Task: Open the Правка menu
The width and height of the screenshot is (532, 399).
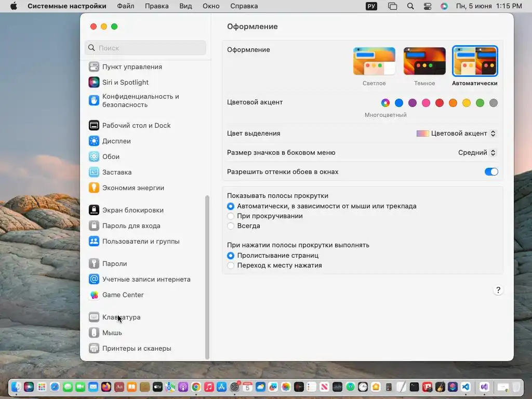Action: (x=157, y=6)
